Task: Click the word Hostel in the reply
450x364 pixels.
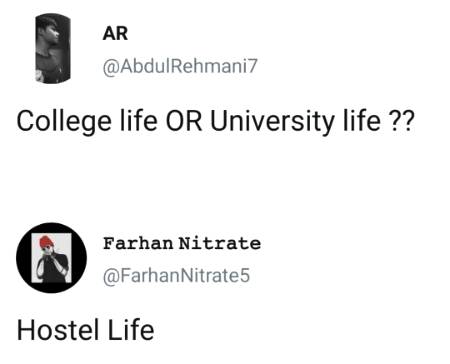Action: coord(55,330)
